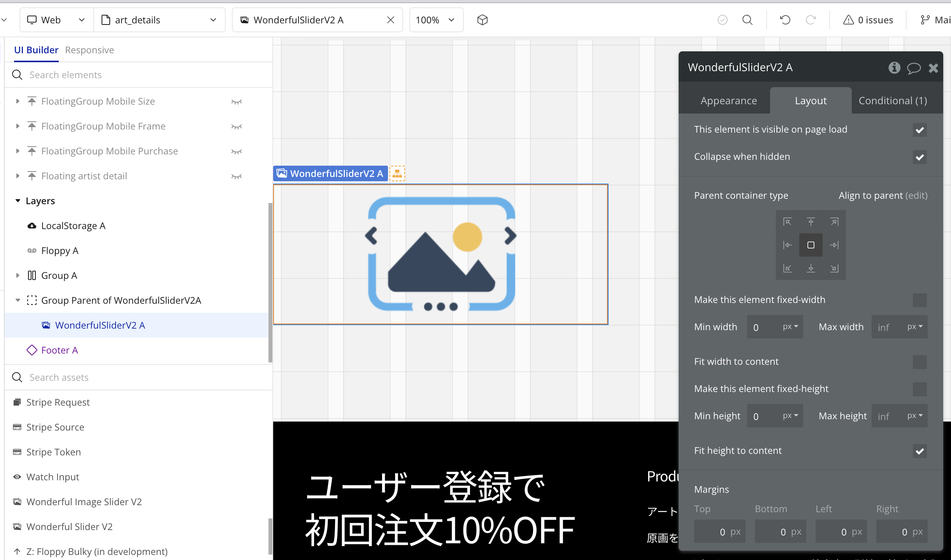Open the 100% zoom dropdown
Image resolution: width=951 pixels, height=560 pixels.
click(x=436, y=20)
